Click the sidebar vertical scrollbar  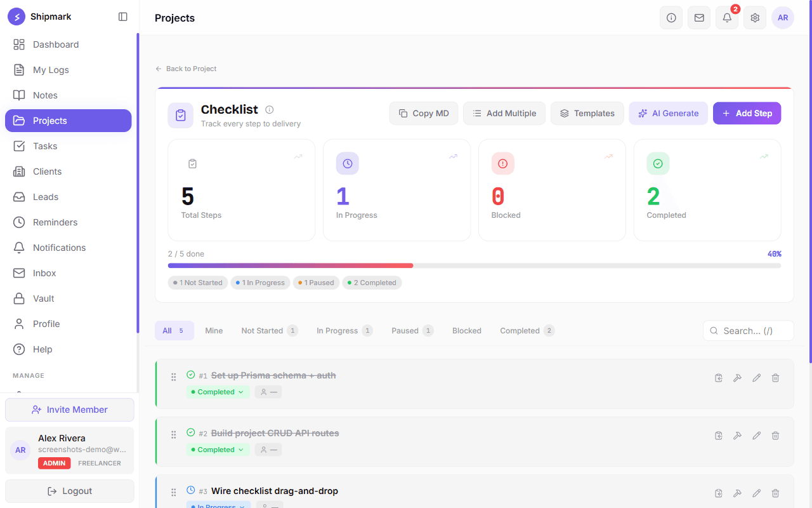coord(138,183)
